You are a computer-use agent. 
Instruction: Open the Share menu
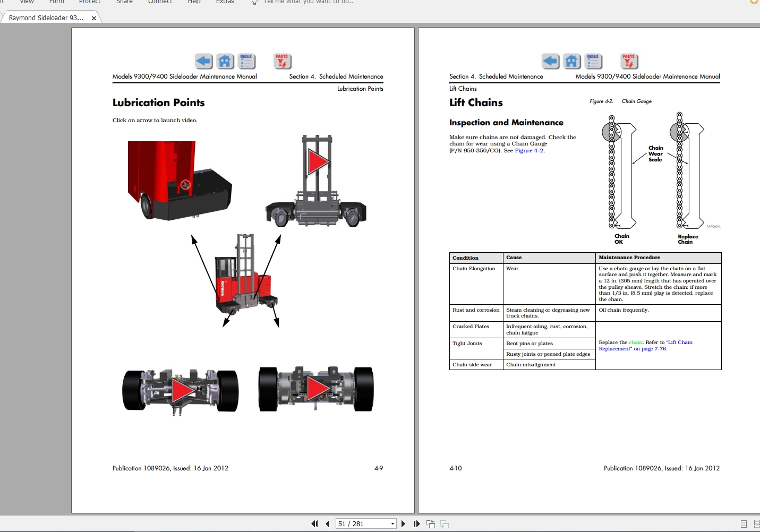tap(124, 2)
